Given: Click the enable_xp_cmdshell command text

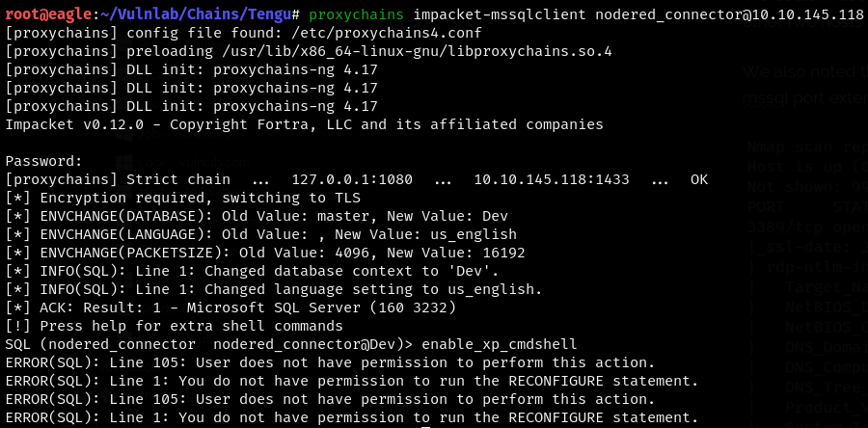Looking at the screenshot, I should [x=500, y=344].
